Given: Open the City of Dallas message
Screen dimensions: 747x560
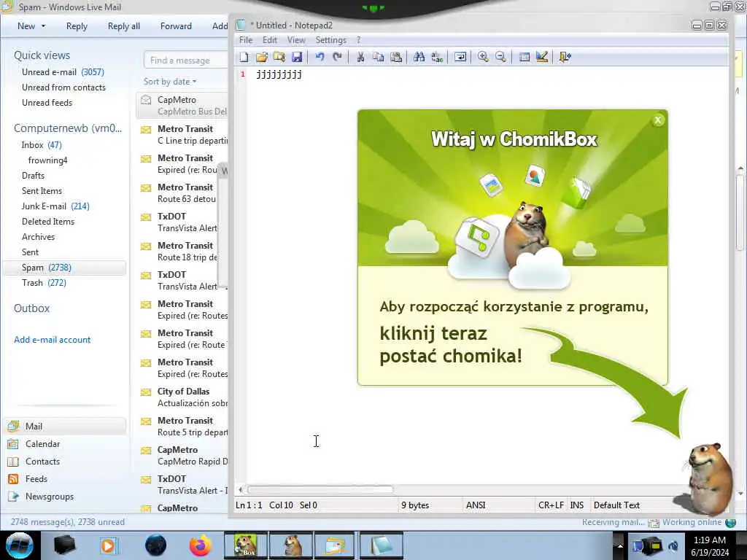Looking at the screenshot, I should [183, 397].
